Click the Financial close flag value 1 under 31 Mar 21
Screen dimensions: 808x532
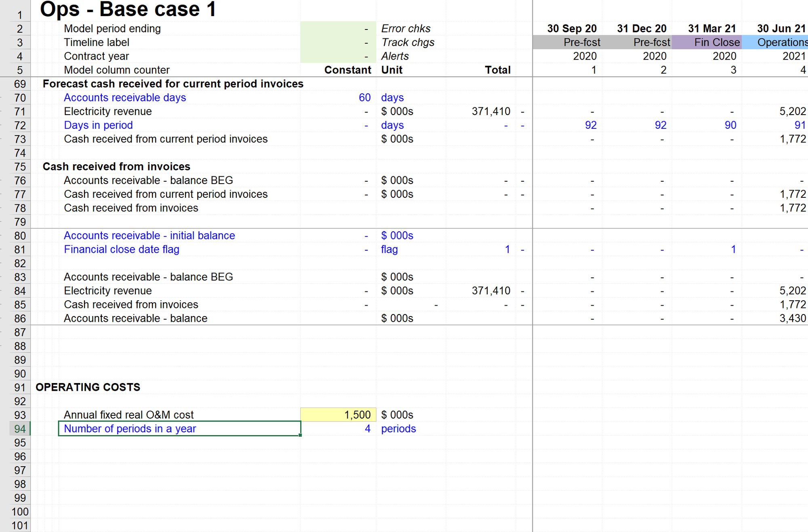click(733, 249)
